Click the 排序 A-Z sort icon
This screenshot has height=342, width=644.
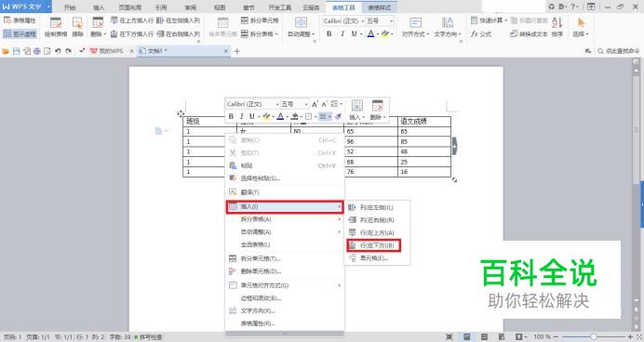coord(557,27)
